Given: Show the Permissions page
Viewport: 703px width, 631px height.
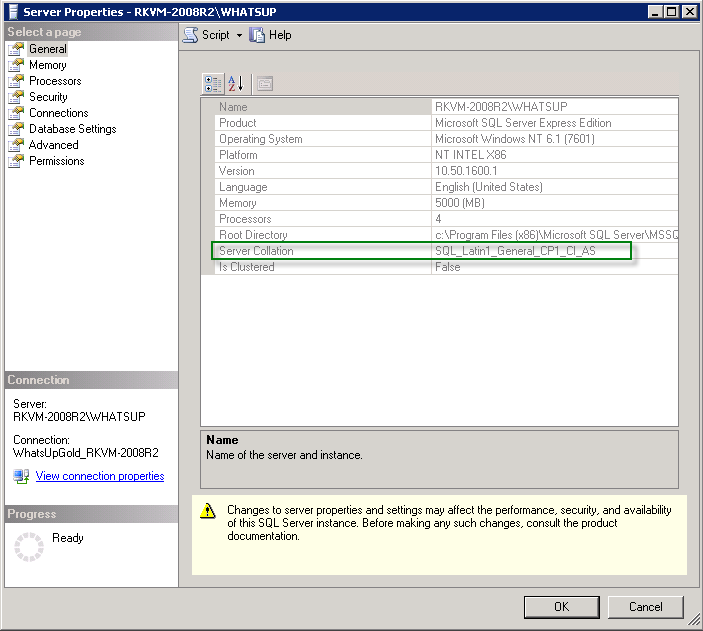Looking at the screenshot, I should (x=56, y=161).
